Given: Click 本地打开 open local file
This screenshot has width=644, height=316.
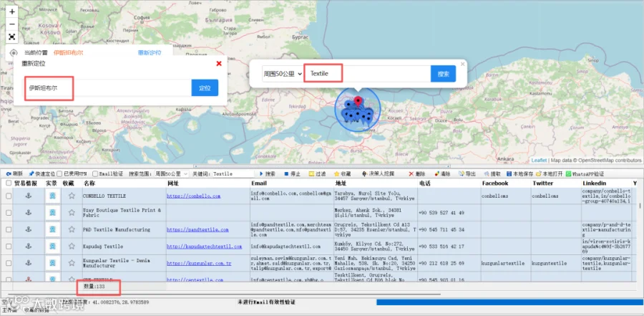Looking at the screenshot, I should click(x=550, y=174).
